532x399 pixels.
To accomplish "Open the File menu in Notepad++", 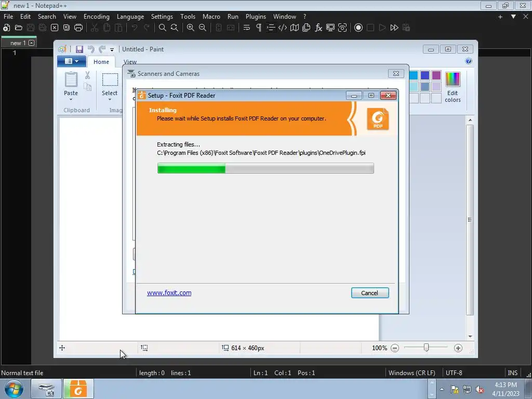I will [8, 16].
